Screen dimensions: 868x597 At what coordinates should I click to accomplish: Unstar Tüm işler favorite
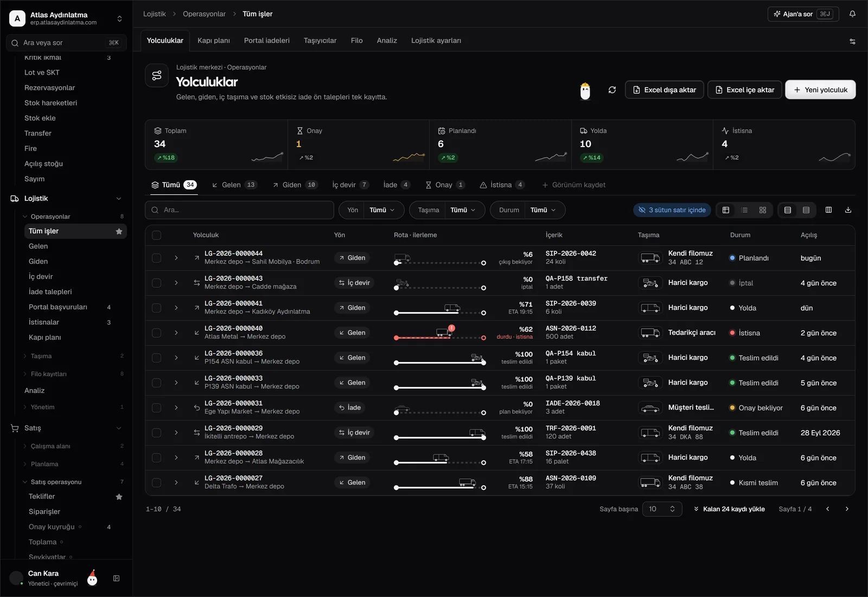[x=119, y=231]
